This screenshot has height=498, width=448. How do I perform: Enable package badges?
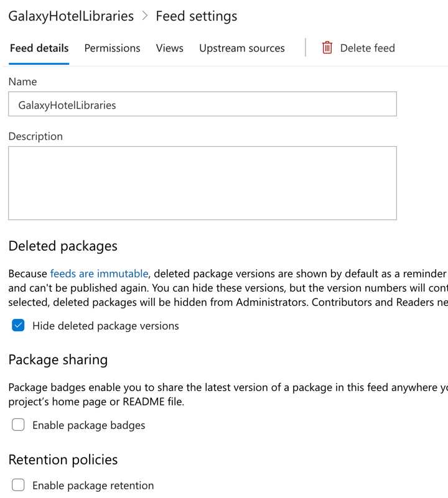coord(18,425)
